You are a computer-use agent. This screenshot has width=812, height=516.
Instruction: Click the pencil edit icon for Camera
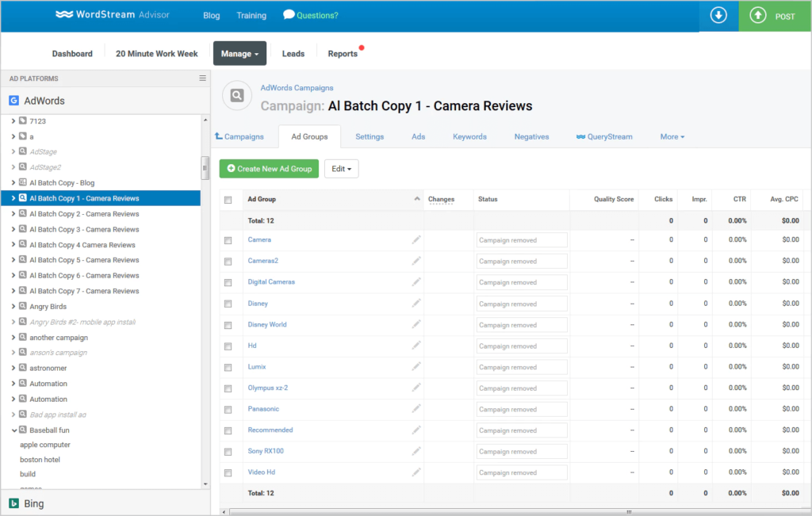coord(416,239)
